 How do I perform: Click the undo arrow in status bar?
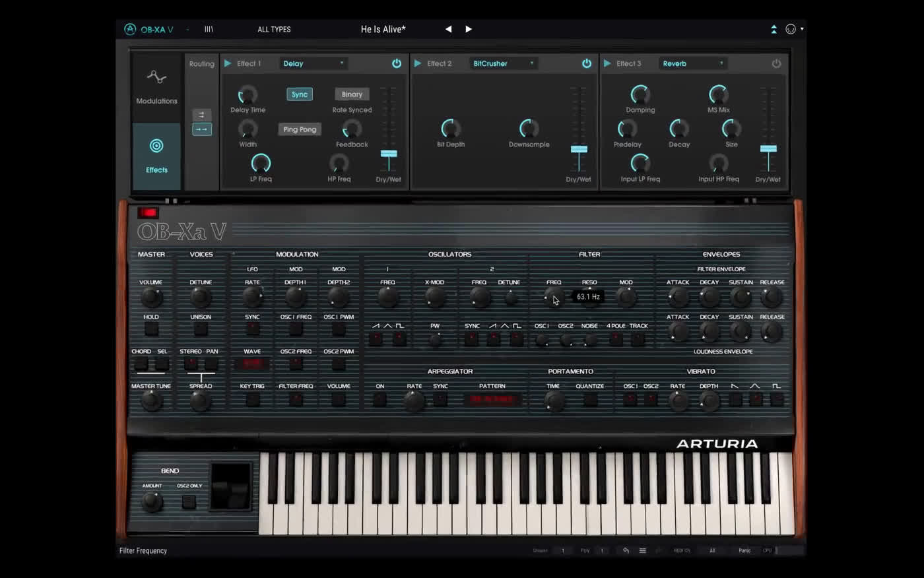(x=626, y=550)
